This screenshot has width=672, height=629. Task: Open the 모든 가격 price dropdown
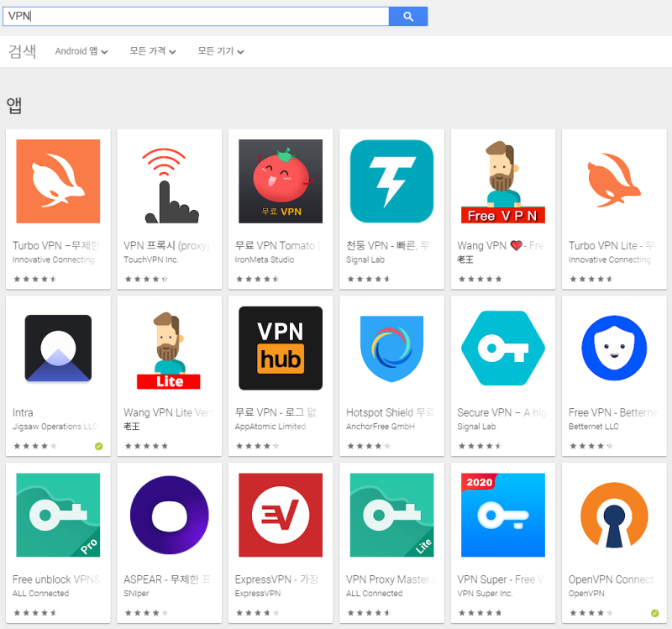(153, 51)
